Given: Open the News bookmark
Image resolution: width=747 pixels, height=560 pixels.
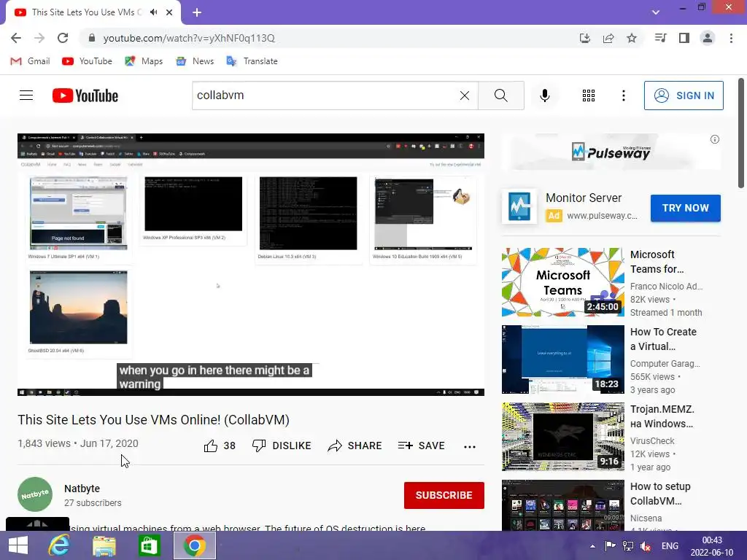Looking at the screenshot, I should (195, 61).
